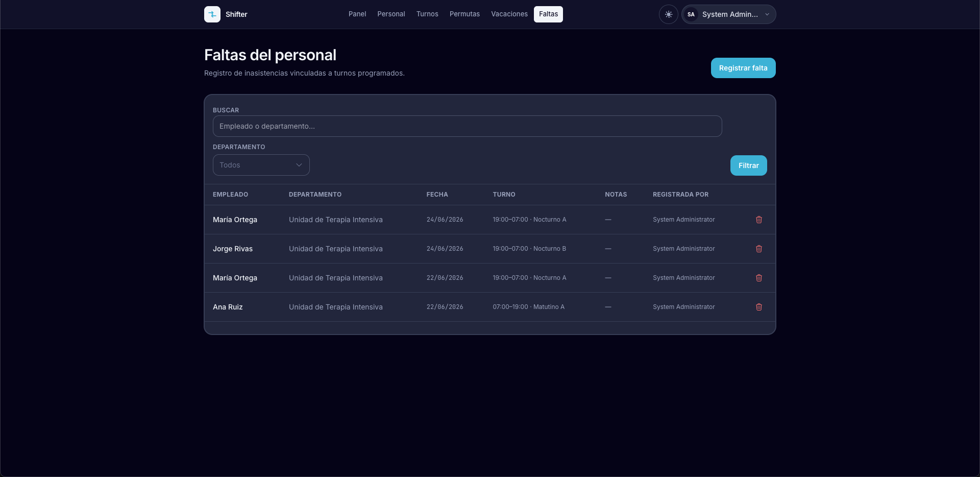Viewport: 980px width, 477px height.
Task: Expand the System Admin account menu
Action: tap(729, 14)
